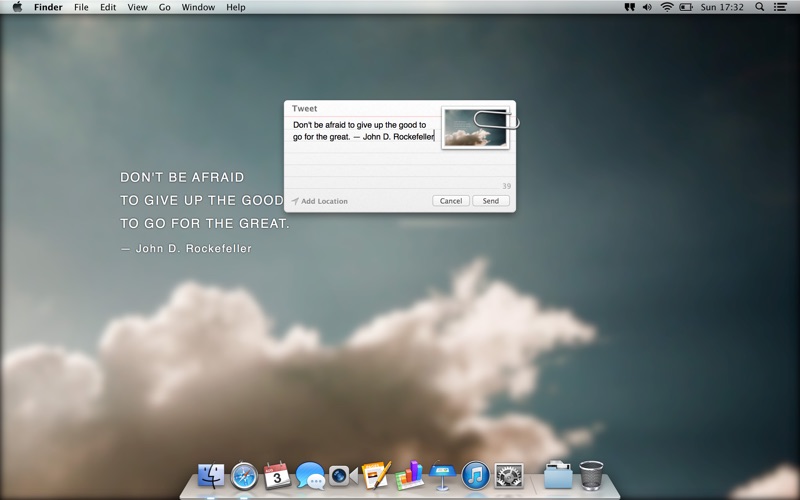This screenshot has width=800, height=500.
Task: Open Messages app in the dock
Action: point(310,476)
